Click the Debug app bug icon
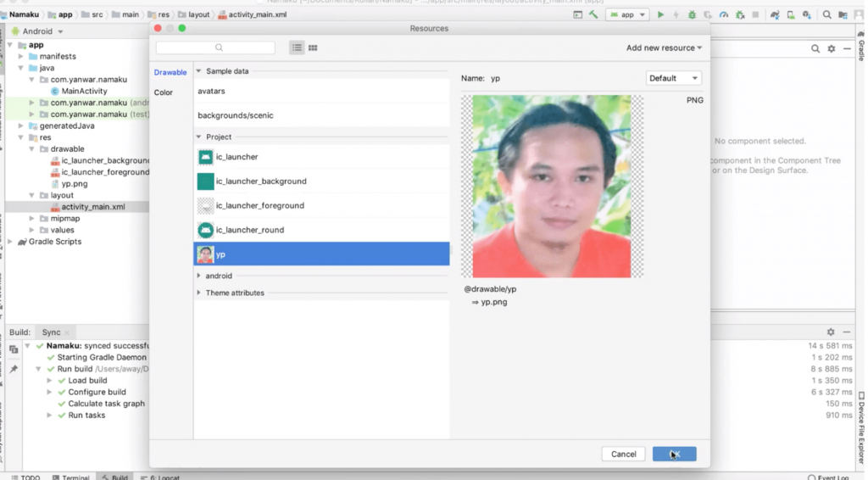 693,14
